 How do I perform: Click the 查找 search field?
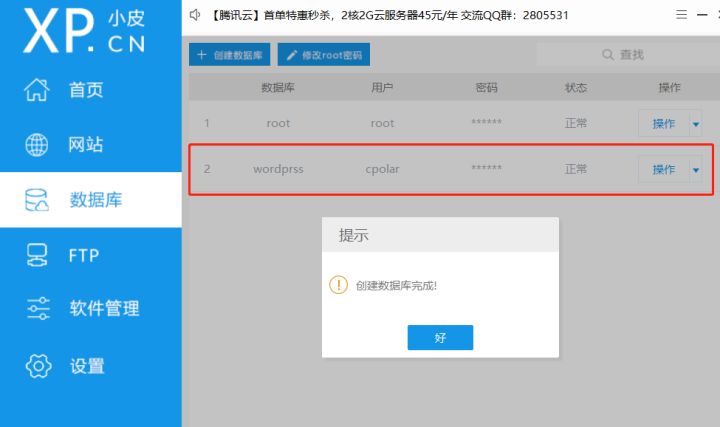(628, 55)
